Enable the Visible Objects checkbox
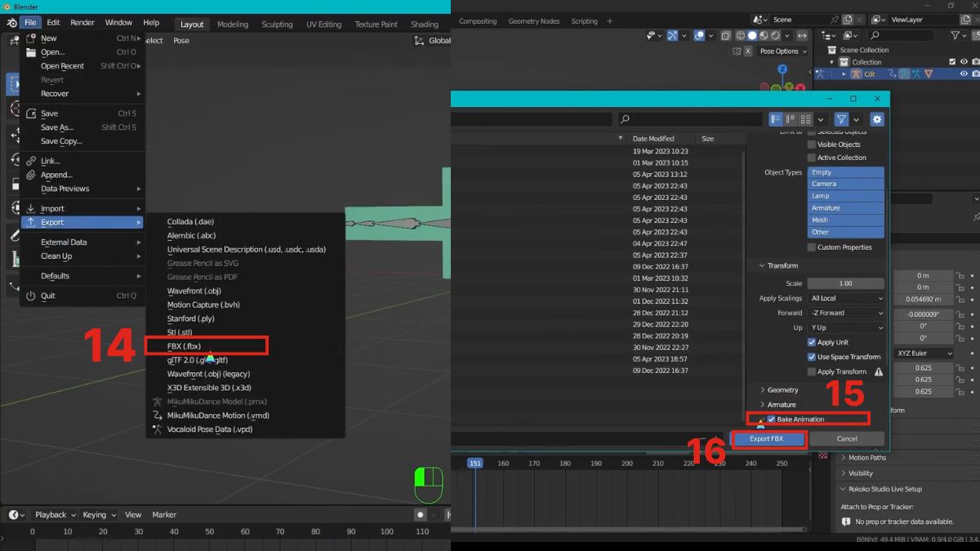This screenshot has height=551, width=980. 812,144
